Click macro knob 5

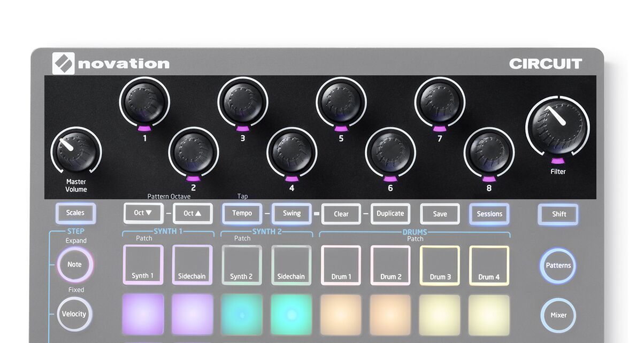(341, 102)
